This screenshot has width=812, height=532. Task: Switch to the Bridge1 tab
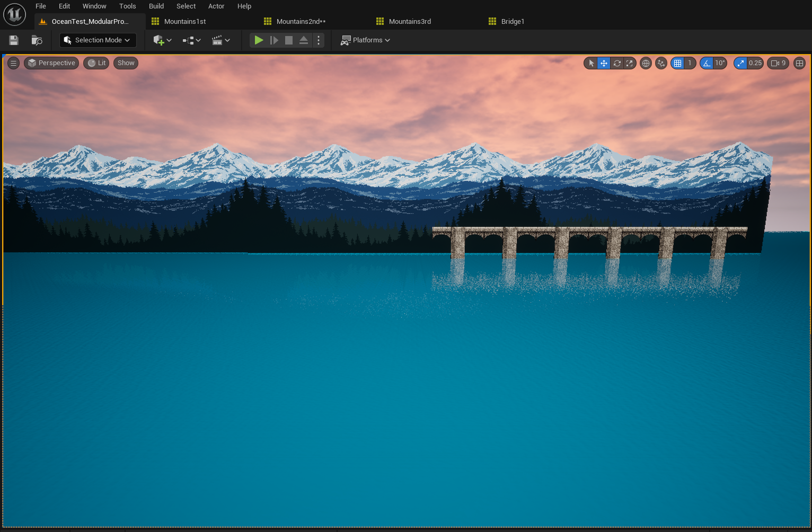513,22
